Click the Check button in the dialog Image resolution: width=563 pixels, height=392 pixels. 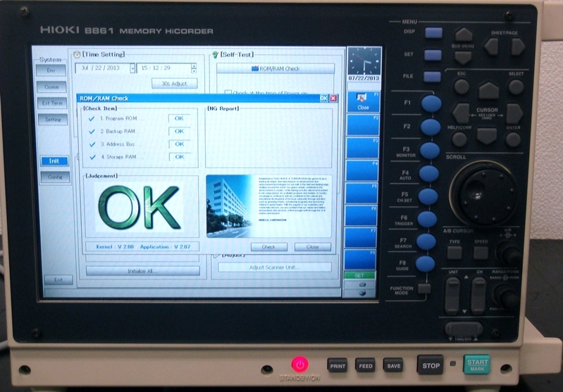268,247
